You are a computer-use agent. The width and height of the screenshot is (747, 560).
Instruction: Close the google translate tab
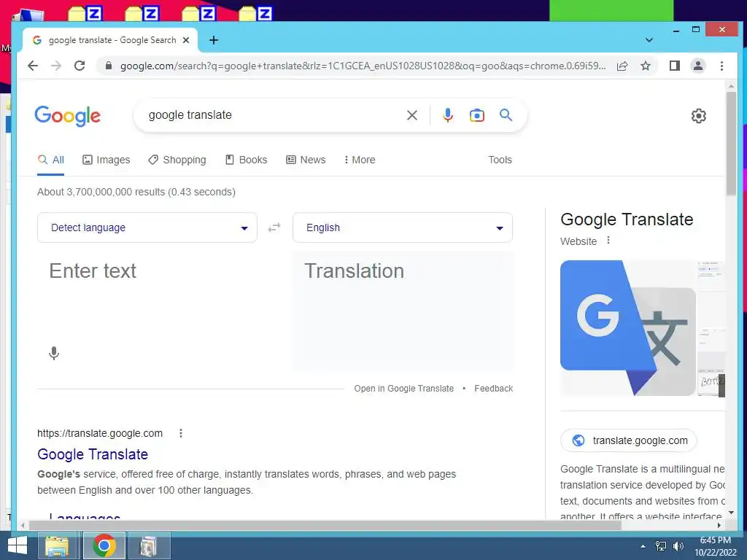click(186, 40)
